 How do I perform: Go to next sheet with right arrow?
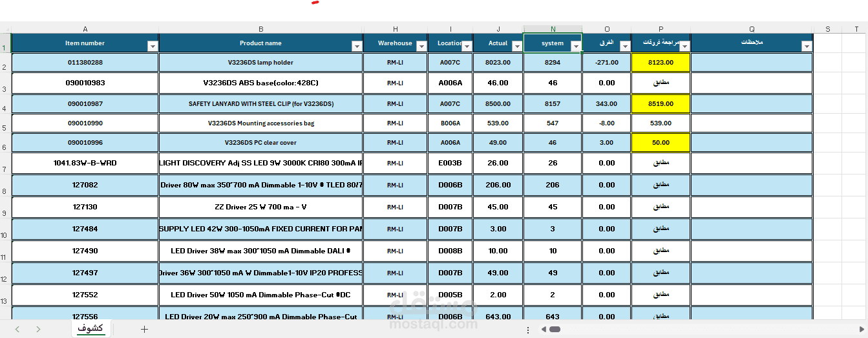click(38, 329)
